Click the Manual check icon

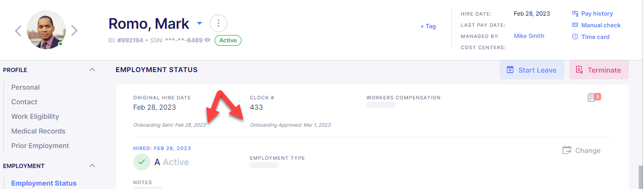click(575, 25)
